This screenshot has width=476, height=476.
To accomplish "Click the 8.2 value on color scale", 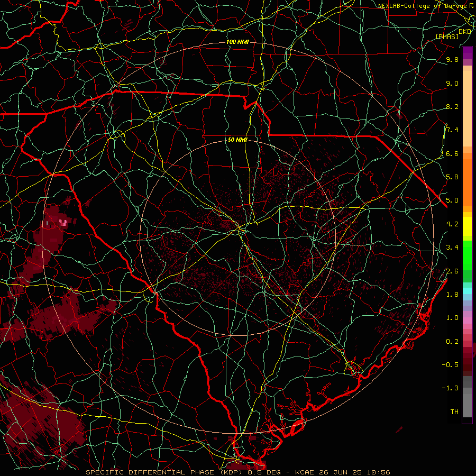I will click(452, 106).
